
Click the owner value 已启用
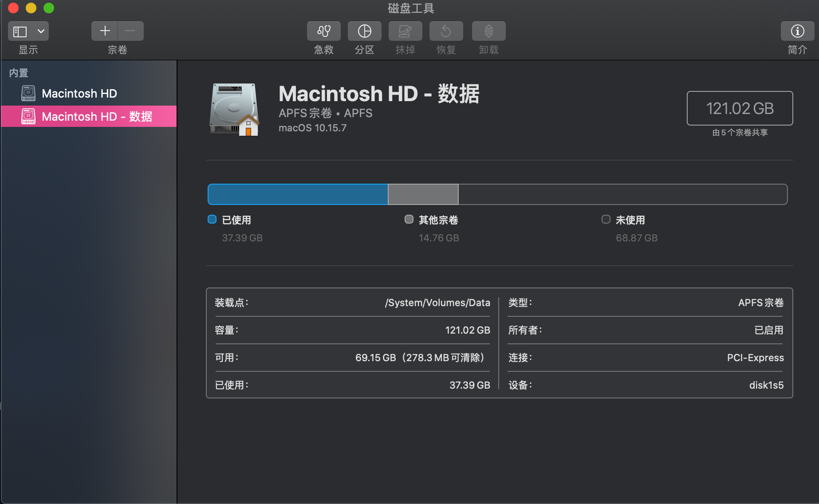coord(769,330)
